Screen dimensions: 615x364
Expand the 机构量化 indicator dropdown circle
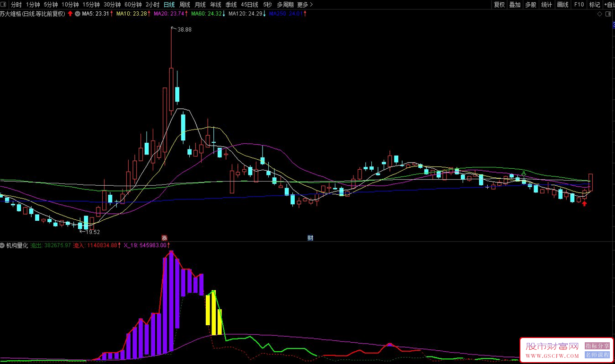click(x=3, y=245)
